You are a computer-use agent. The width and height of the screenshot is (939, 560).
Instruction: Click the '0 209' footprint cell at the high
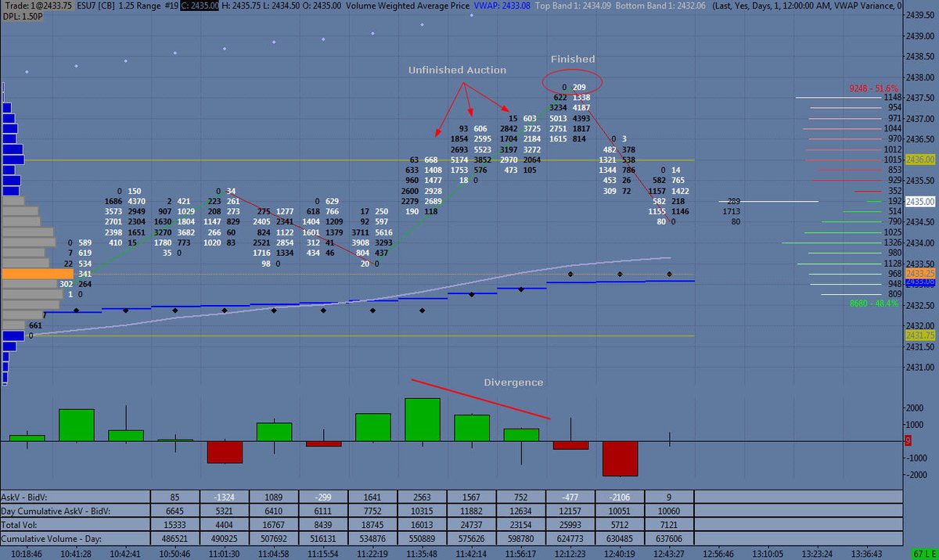574,87
